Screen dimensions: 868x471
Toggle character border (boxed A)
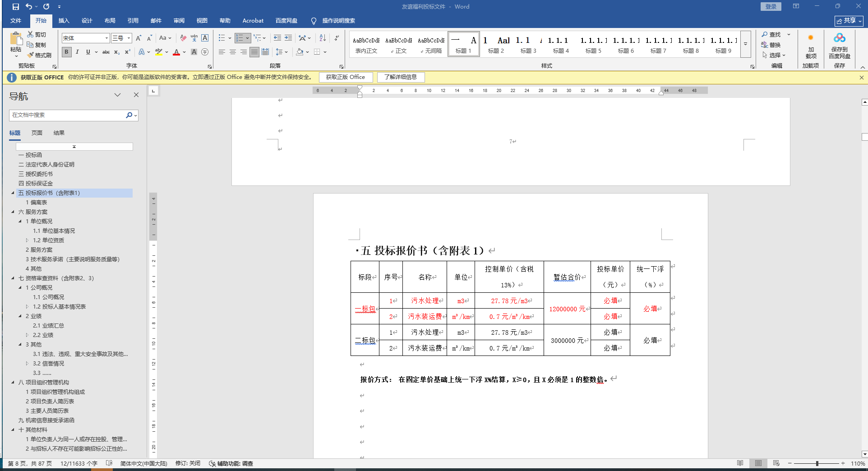(205, 38)
